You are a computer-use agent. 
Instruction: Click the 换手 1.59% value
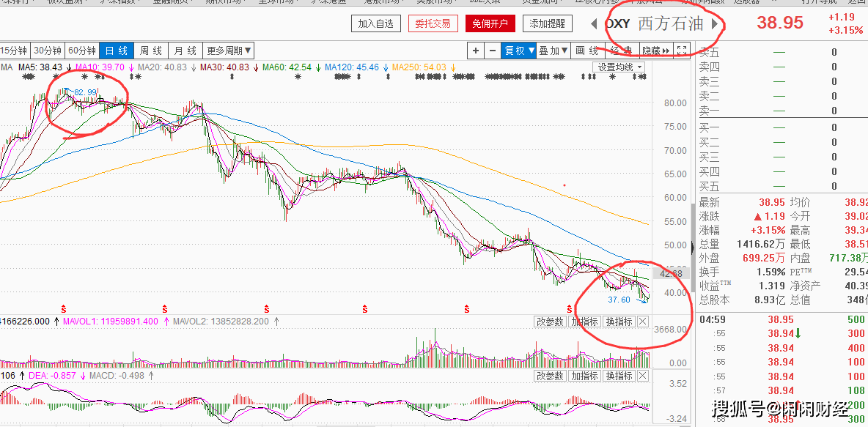[771, 272]
